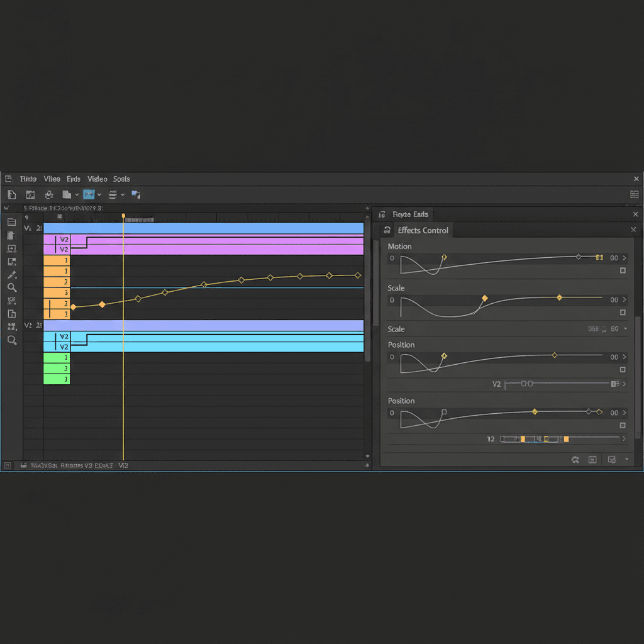Click the Motion property label
Viewport: 644px width, 644px height.
pyautogui.click(x=399, y=247)
